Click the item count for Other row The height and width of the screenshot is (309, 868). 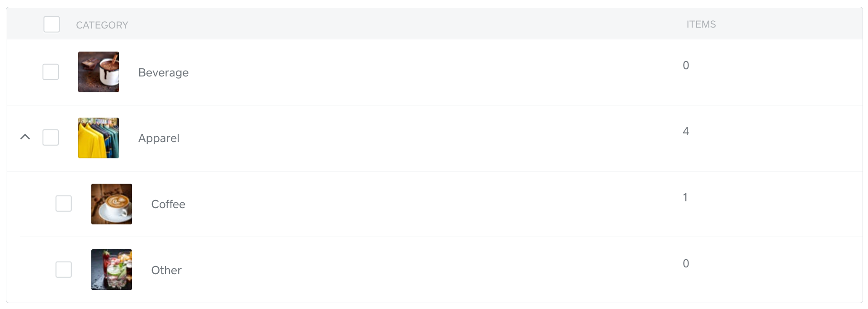tap(686, 264)
